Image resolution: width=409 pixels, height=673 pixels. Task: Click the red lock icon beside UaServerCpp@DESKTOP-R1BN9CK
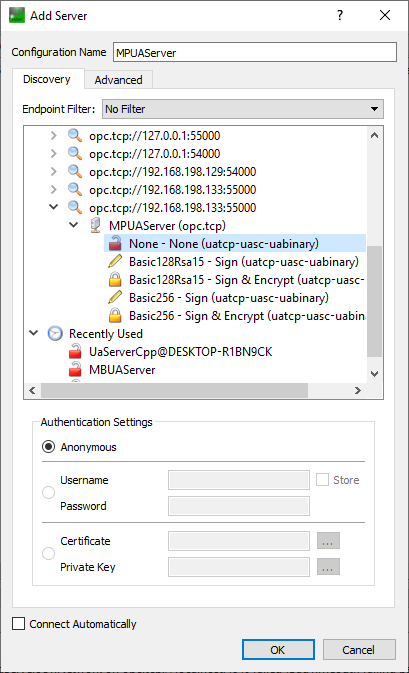75,352
